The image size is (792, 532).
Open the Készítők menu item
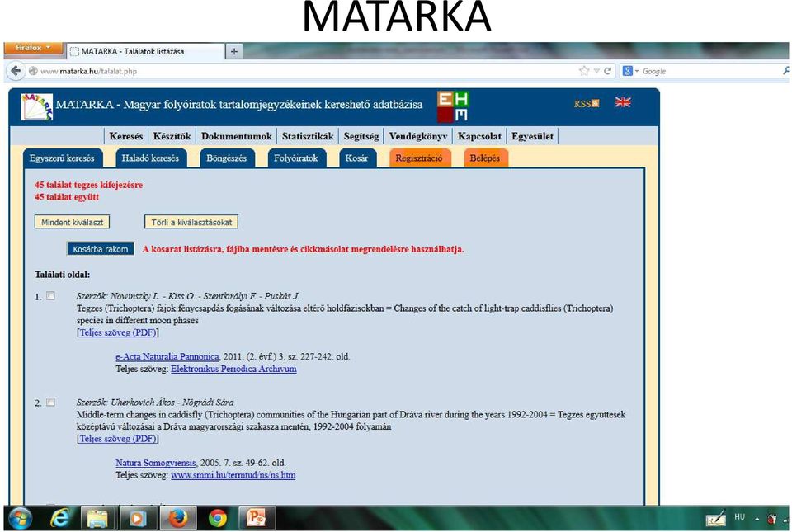click(172, 136)
